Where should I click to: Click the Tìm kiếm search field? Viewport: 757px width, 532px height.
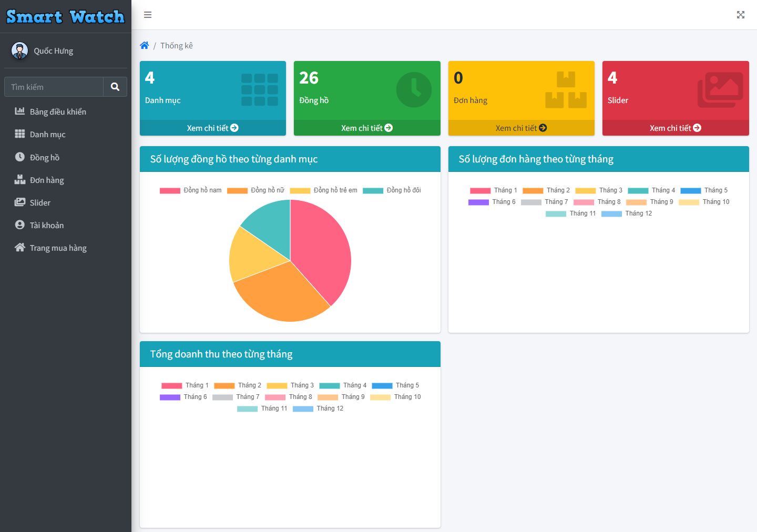(x=54, y=87)
